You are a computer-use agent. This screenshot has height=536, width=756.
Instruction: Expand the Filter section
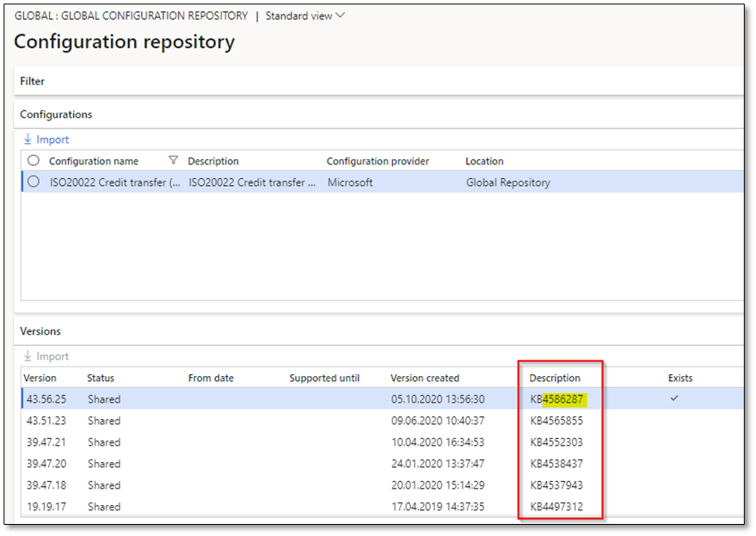33,81
